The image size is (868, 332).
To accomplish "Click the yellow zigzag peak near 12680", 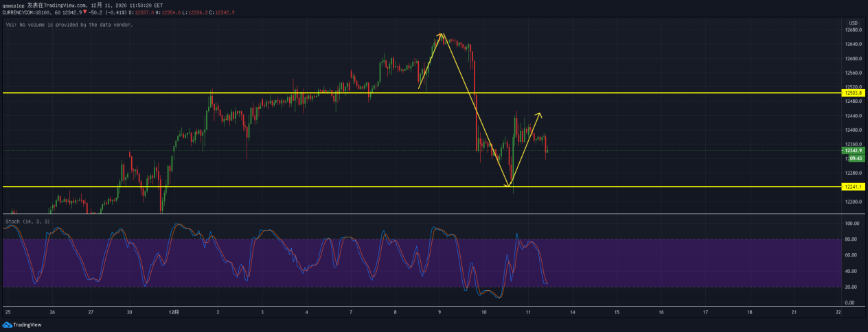I will (441, 34).
